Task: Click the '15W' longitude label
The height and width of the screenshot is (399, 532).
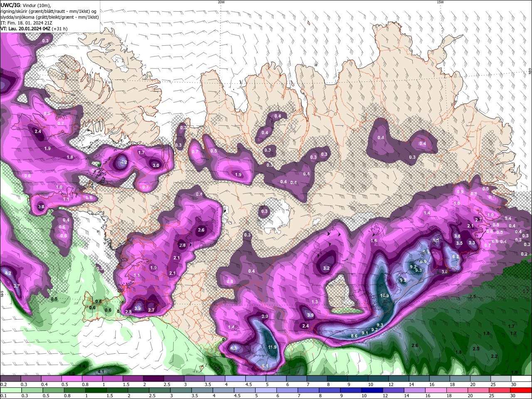Action: [440, 2]
